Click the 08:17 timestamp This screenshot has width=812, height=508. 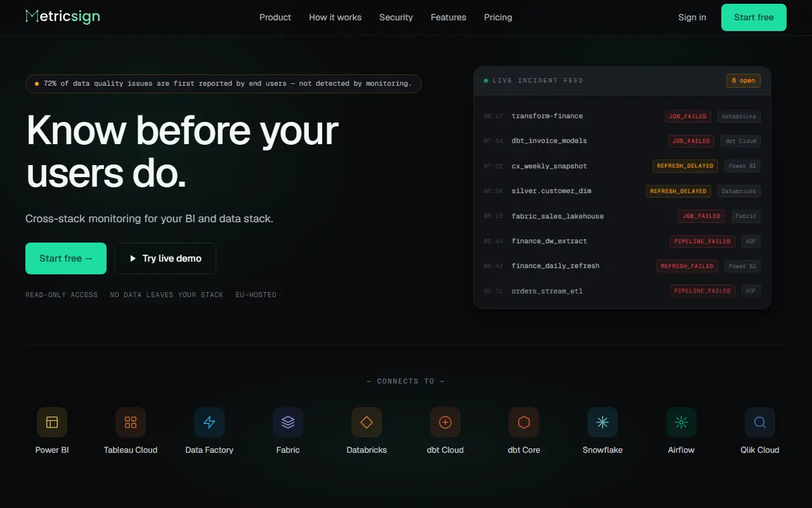[493, 116]
